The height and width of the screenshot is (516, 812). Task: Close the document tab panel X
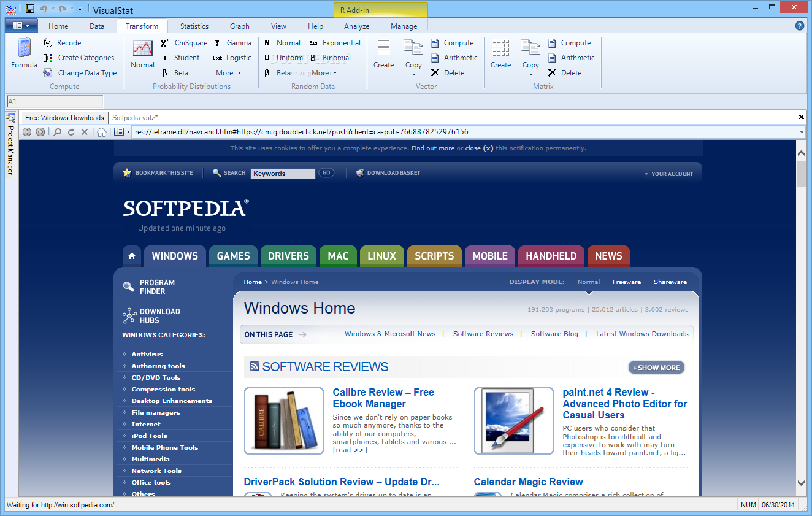point(801,117)
